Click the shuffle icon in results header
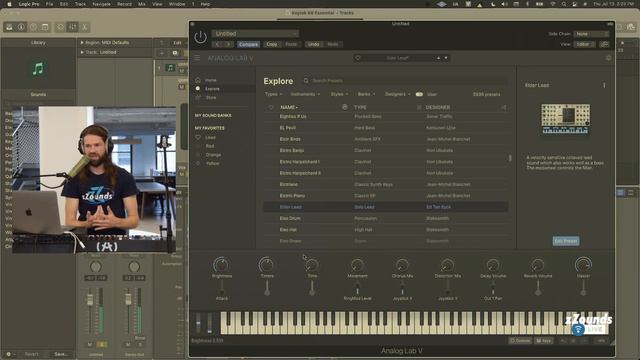The width and height of the screenshot is (640, 360). (504, 107)
